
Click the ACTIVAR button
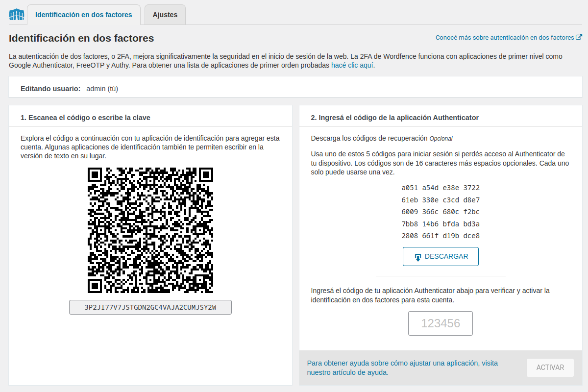550,367
